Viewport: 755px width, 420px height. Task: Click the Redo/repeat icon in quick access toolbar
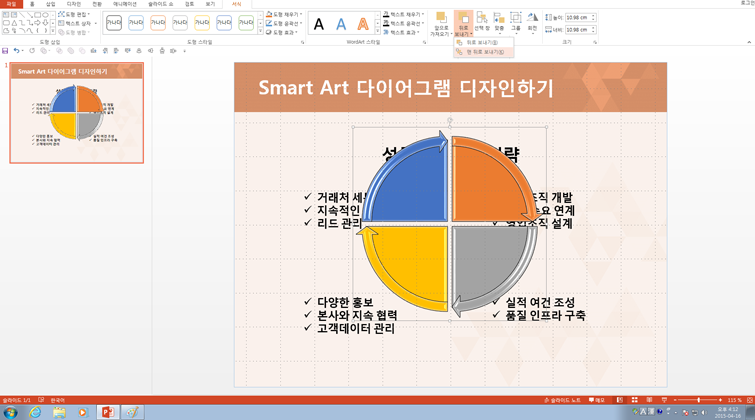tap(32, 51)
